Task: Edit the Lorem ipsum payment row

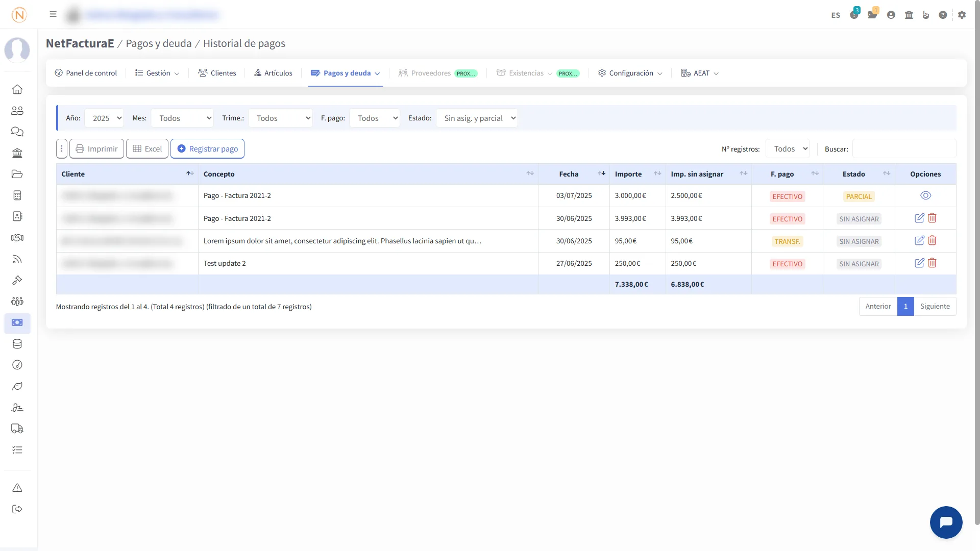Action: pyautogui.click(x=919, y=240)
